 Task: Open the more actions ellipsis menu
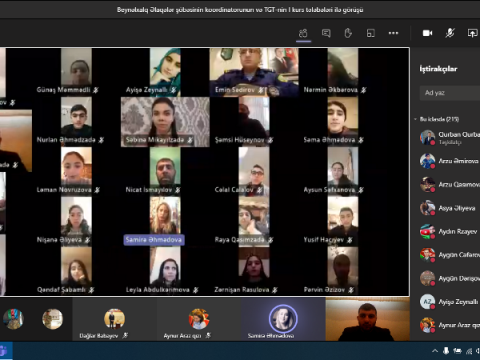[393, 33]
